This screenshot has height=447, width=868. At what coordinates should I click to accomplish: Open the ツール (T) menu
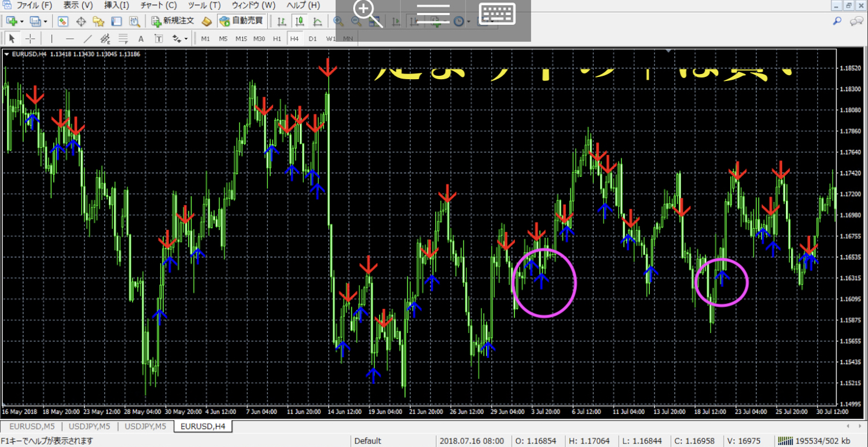coord(204,5)
